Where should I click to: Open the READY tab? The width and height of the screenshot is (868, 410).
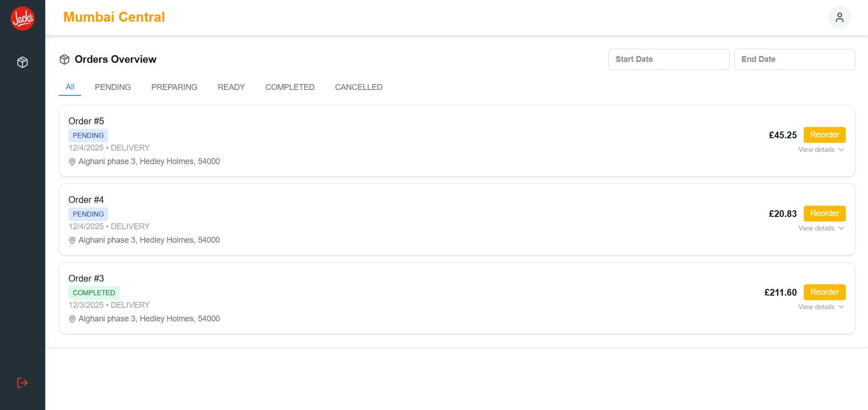point(231,87)
